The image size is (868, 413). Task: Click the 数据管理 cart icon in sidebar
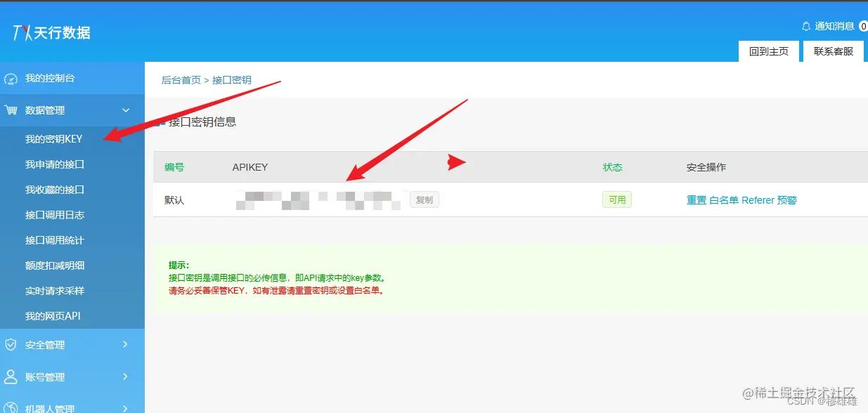[11, 110]
